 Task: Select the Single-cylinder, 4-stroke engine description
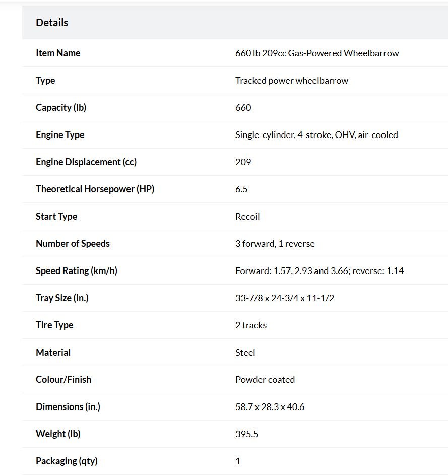click(x=316, y=135)
